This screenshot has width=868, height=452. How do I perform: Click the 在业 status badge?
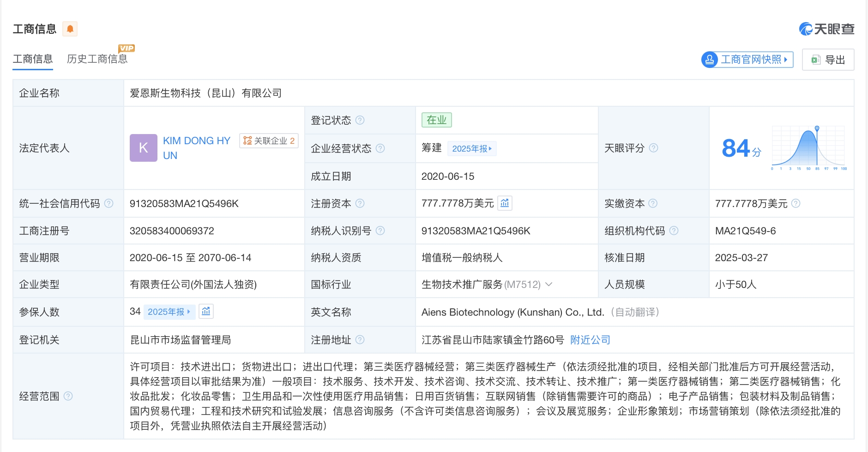(x=437, y=120)
